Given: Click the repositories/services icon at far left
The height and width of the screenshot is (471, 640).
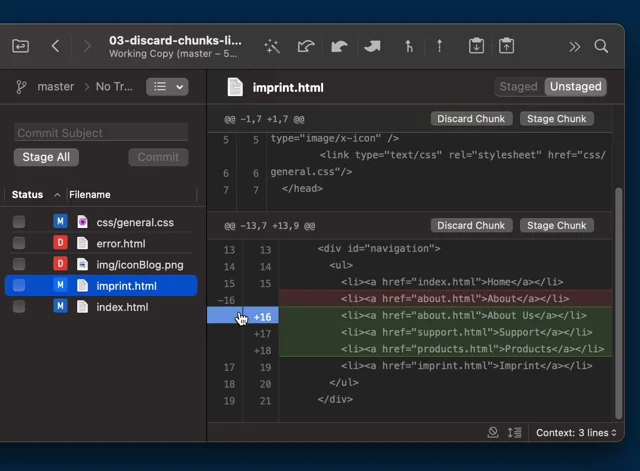Looking at the screenshot, I should point(20,46).
